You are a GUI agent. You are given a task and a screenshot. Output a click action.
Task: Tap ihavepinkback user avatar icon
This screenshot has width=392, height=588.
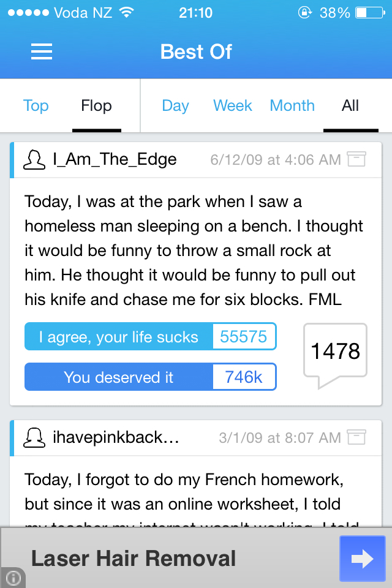coord(34,437)
